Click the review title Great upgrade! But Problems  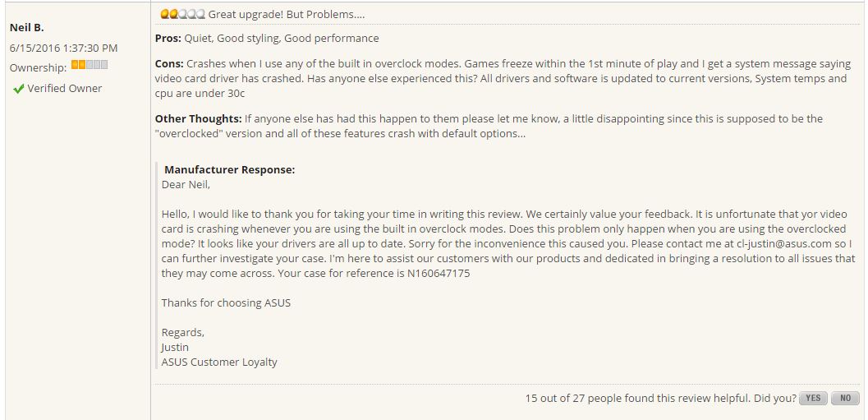click(287, 15)
